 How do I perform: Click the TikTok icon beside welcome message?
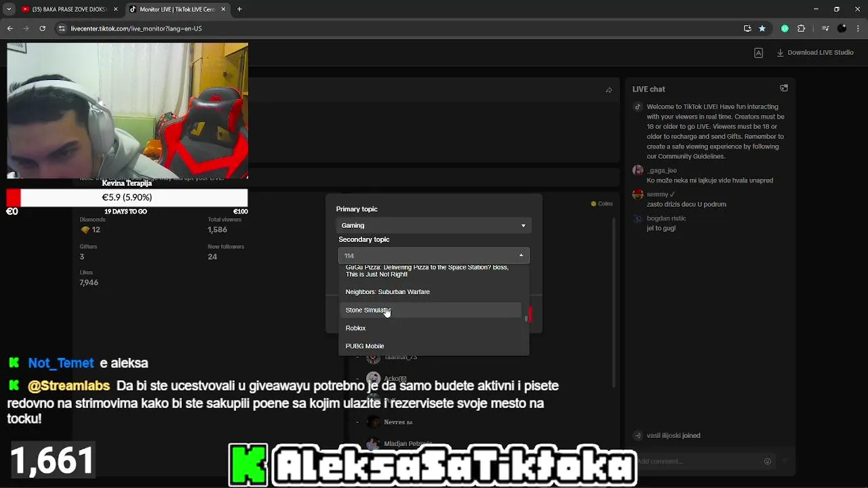pyautogui.click(x=637, y=107)
